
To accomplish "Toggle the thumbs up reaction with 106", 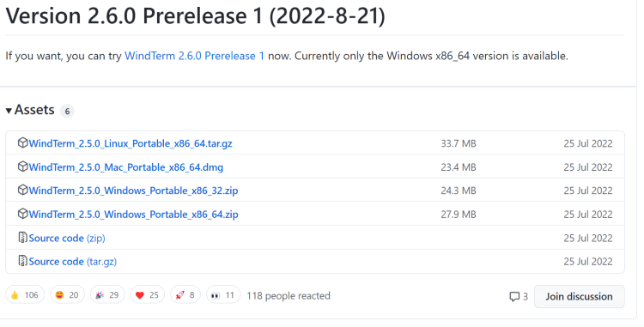I will point(25,295).
